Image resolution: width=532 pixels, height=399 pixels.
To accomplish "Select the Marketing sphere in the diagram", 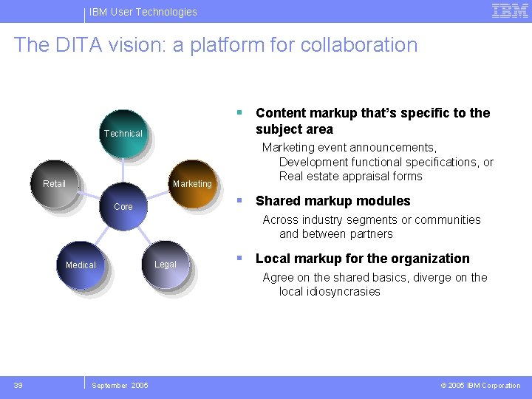I will 193,184.
